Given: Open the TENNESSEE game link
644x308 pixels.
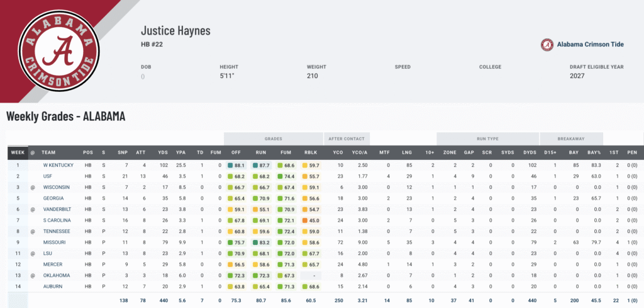Looking at the screenshot, I should pos(56,232).
